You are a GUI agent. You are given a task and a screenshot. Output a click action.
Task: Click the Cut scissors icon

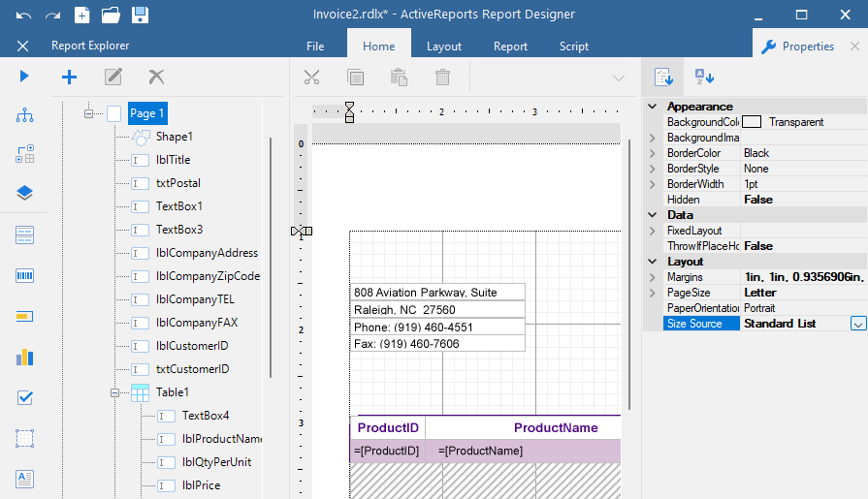[311, 78]
